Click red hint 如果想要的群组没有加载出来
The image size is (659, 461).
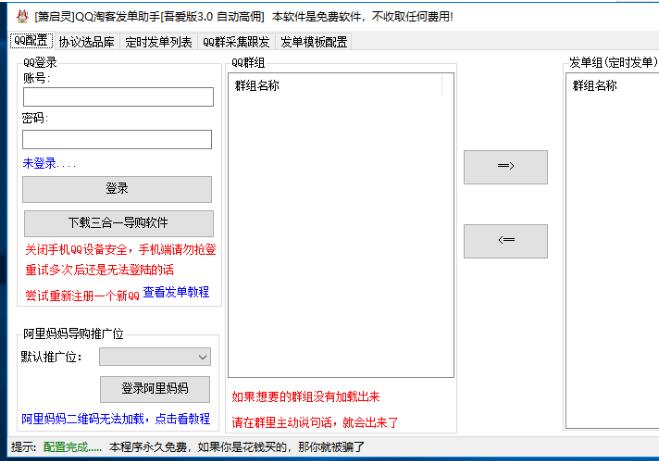point(306,396)
